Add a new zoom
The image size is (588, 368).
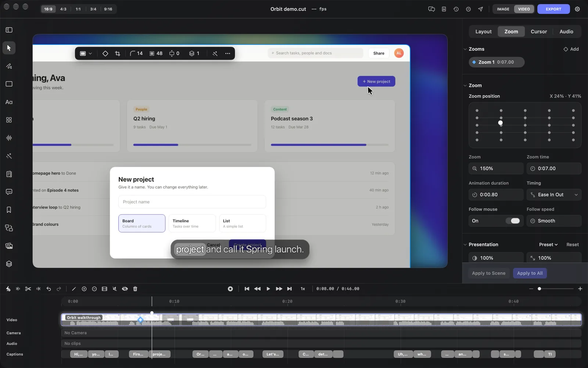[571, 49]
